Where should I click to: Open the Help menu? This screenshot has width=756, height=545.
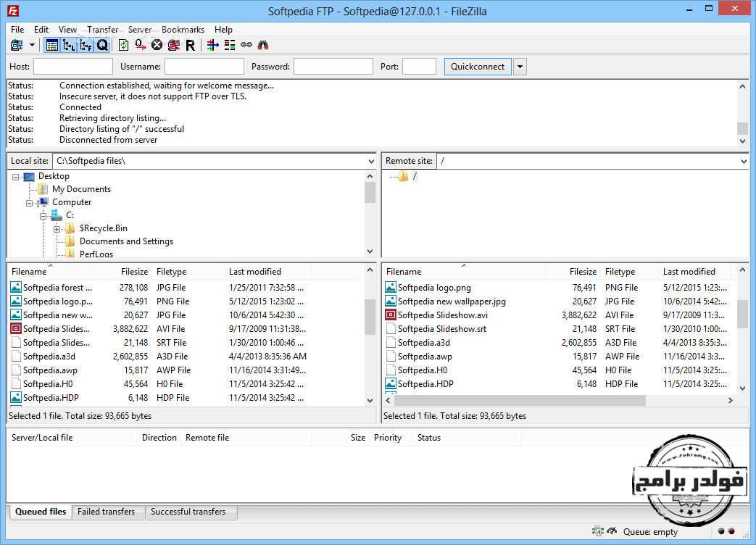(223, 30)
